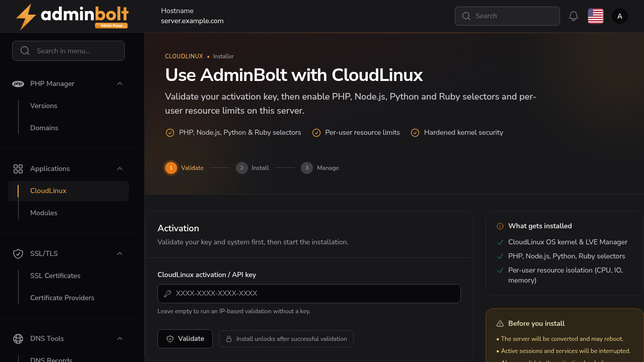Open the user avatar menu "A"
The height and width of the screenshot is (362, 644).
620,16
